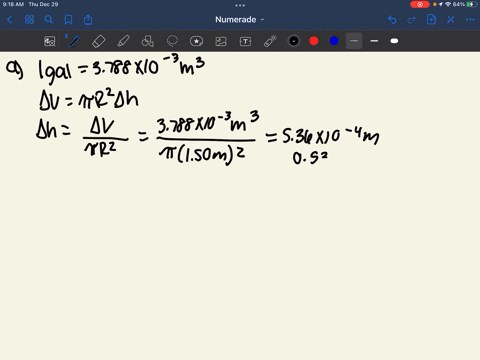Image resolution: width=480 pixels, height=360 pixels.
Task: Close the editing toolbar with X
Action: 451,20
